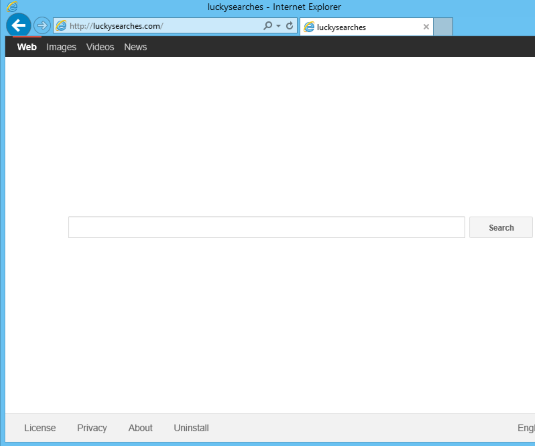Click inside the main search text box

tap(266, 227)
